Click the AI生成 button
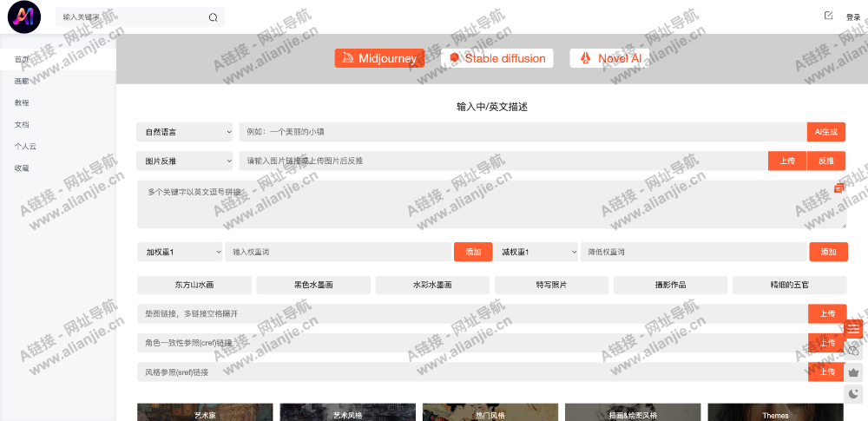Screen dimensions: 868x421 [826, 132]
